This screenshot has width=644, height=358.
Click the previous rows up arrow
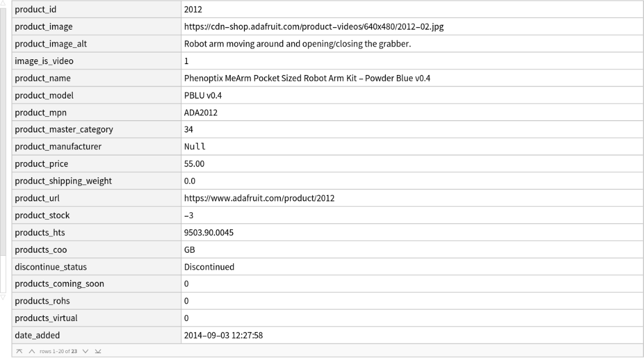pos(31,351)
